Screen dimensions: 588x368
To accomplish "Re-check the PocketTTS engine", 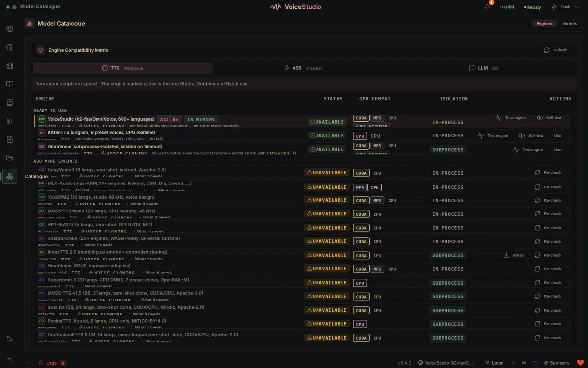I will click(548, 324).
